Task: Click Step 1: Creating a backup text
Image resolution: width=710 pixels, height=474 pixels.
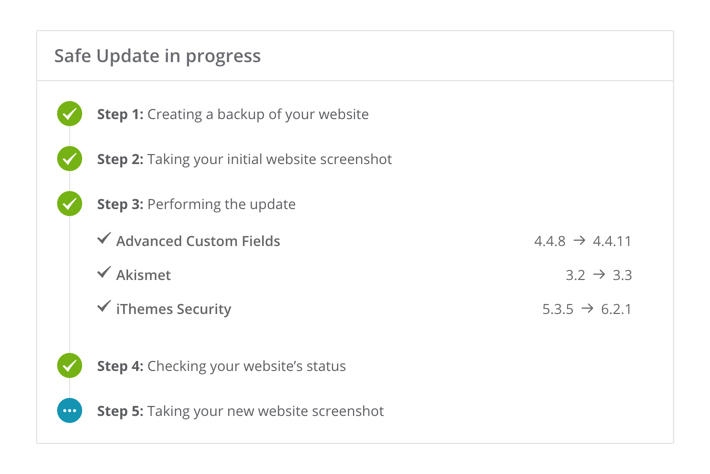Action: 232,114
